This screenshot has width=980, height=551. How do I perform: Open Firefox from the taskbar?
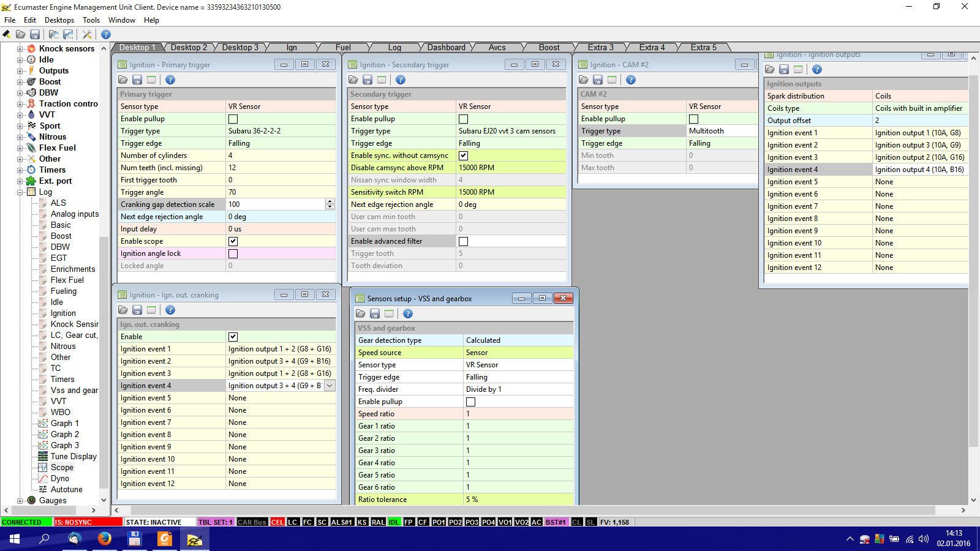pos(105,539)
